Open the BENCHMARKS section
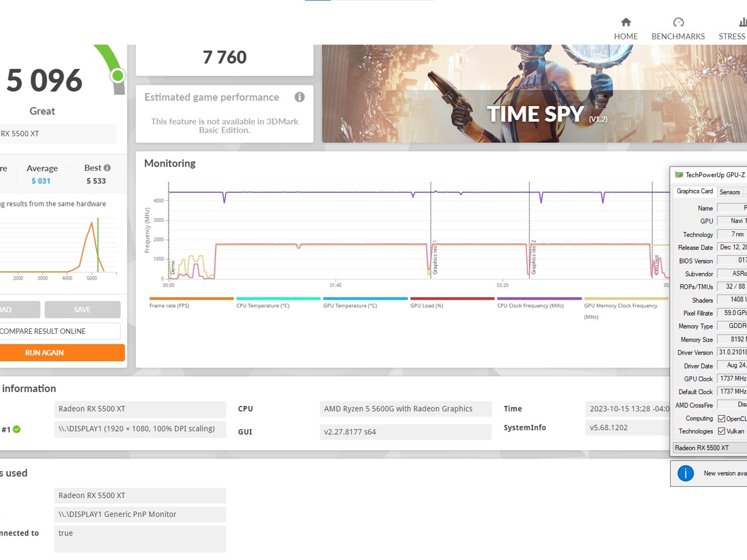 pos(678,29)
